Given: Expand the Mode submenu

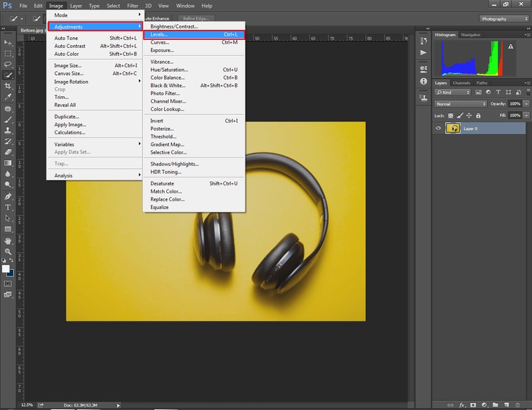Looking at the screenshot, I should (x=94, y=15).
